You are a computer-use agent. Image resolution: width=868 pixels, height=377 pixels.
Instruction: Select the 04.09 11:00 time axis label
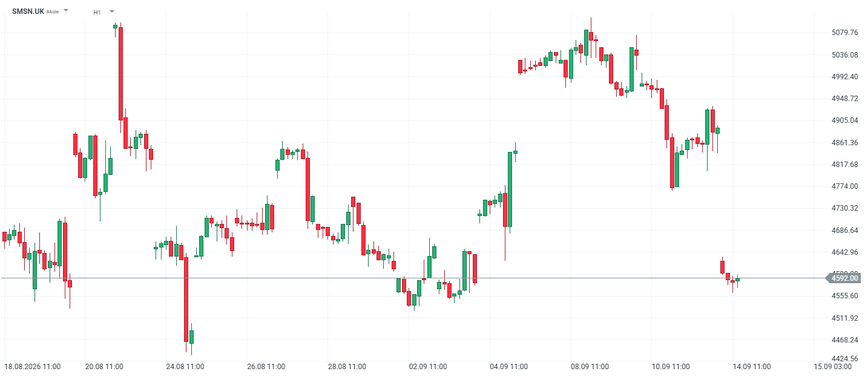pyautogui.click(x=509, y=367)
